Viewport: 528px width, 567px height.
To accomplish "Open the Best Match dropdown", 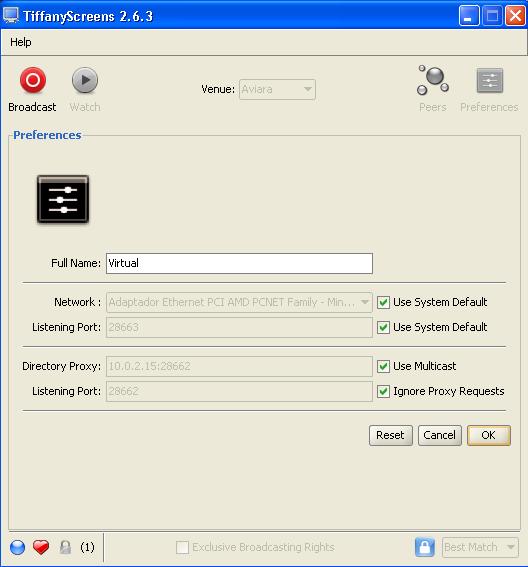I will (480, 547).
